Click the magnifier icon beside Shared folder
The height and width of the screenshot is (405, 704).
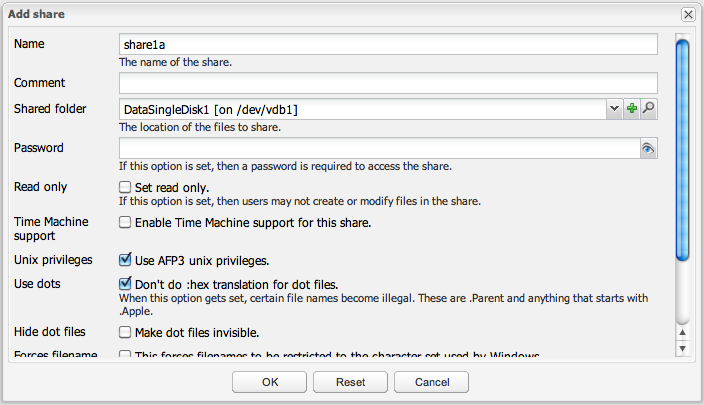tap(649, 109)
